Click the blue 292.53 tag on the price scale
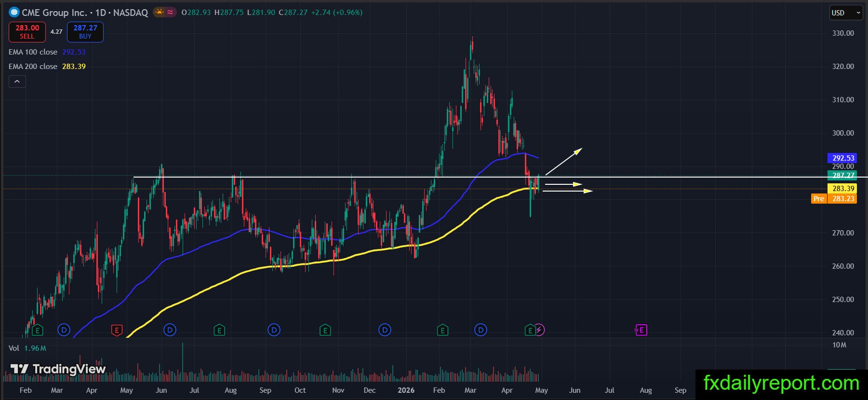 coord(842,158)
